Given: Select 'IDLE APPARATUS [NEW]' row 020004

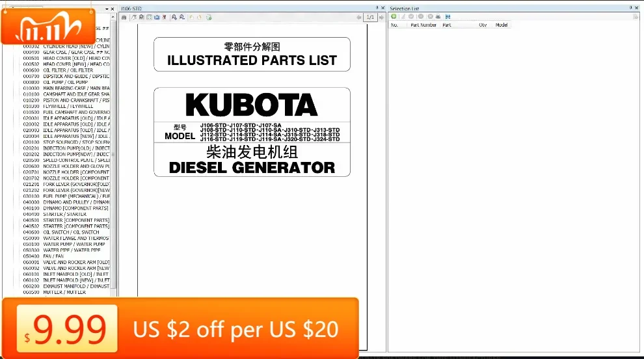Looking at the screenshot, I should coord(66,137).
